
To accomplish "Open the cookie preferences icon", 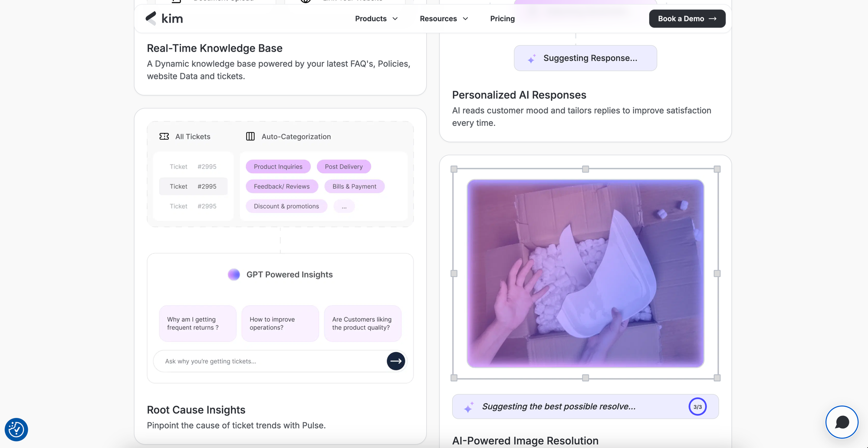I will (16, 429).
